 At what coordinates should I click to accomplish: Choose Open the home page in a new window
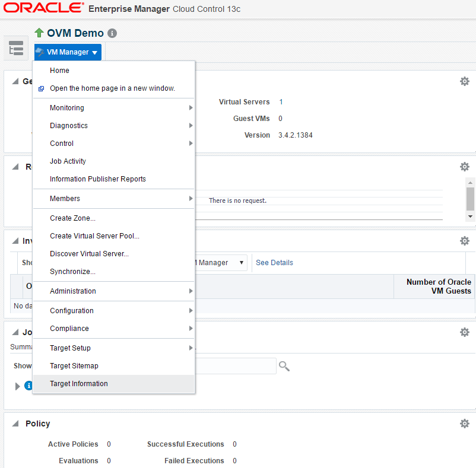click(x=113, y=88)
